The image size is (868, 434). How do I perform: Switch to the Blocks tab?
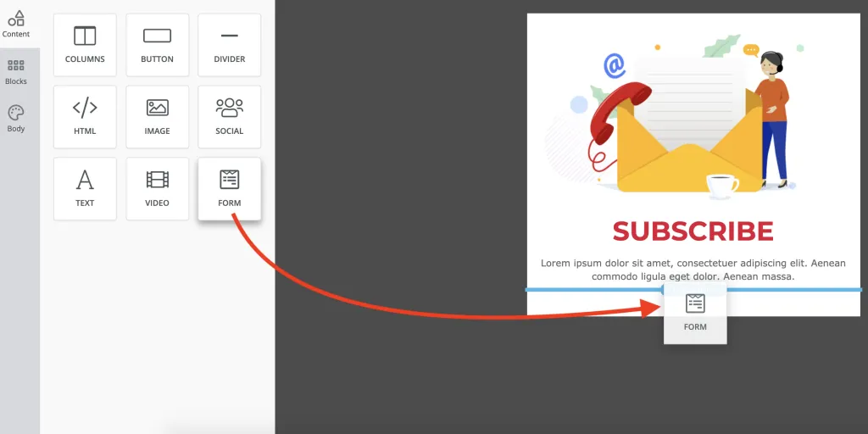coord(16,72)
